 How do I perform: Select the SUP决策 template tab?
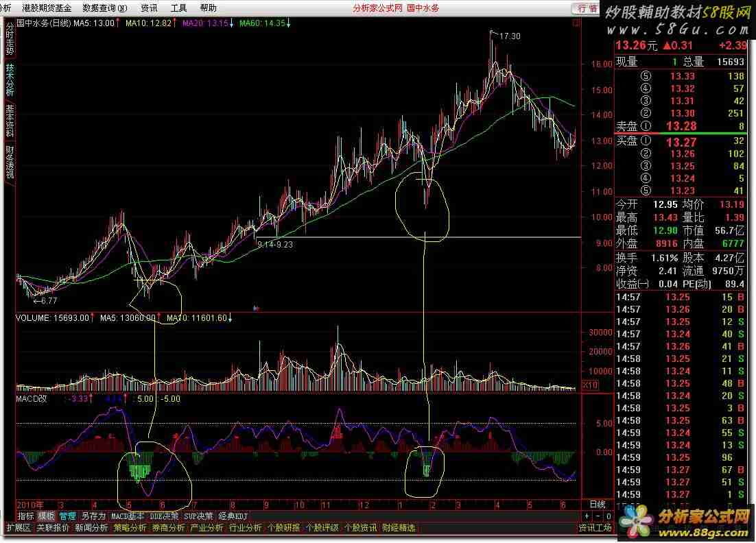[x=198, y=516]
